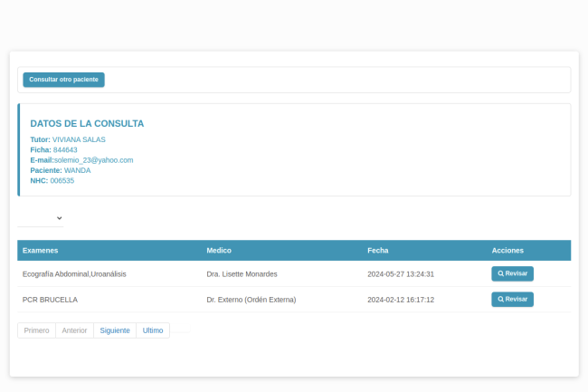
Task: Select the 'PCR BRUCELLA' exam name cell
Action: click(x=50, y=300)
